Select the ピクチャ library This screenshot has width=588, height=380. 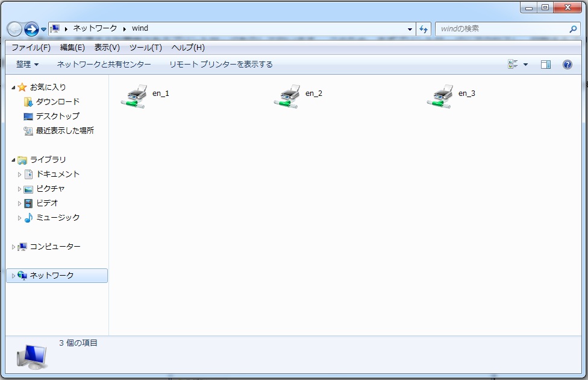(x=50, y=189)
